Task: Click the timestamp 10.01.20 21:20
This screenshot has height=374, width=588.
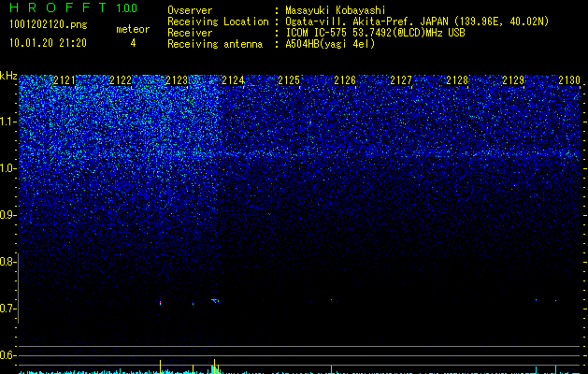Action: tap(48, 43)
